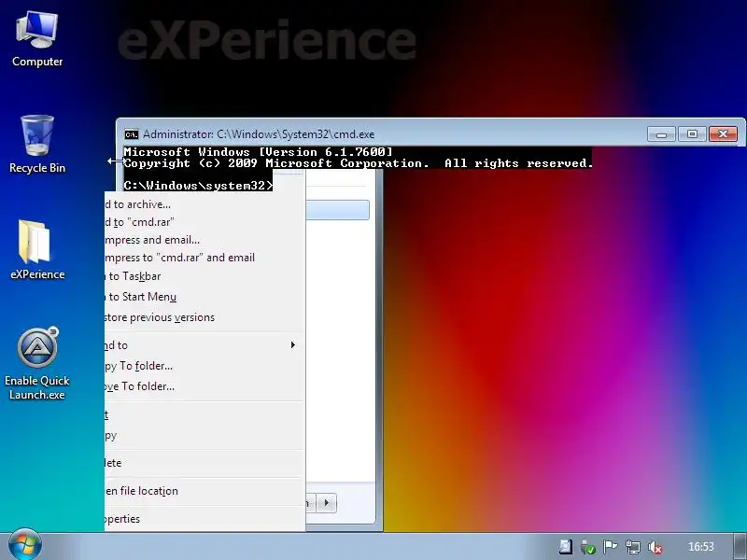747x560 pixels.
Task: Choose 'Copy To folder...' menu entry
Action: [x=204, y=366]
